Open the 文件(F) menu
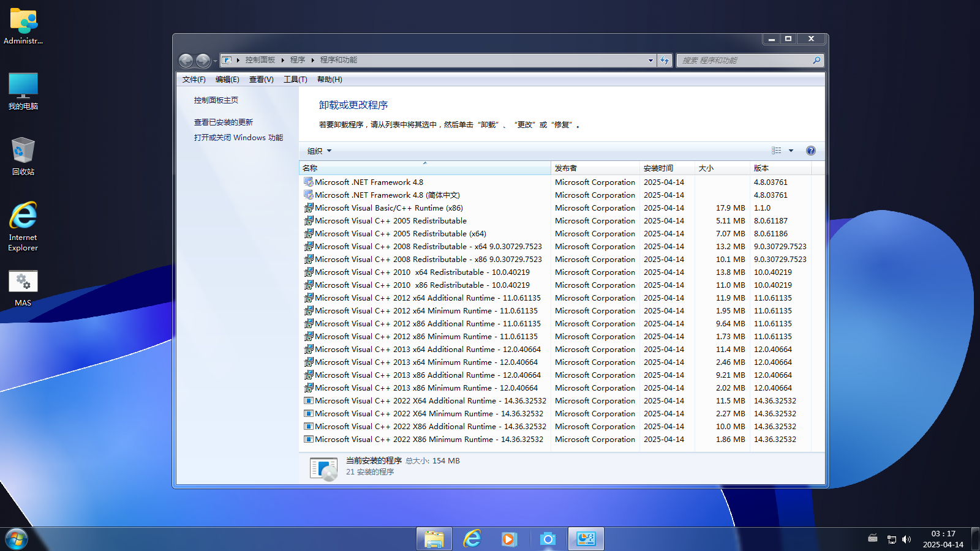 click(x=194, y=80)
